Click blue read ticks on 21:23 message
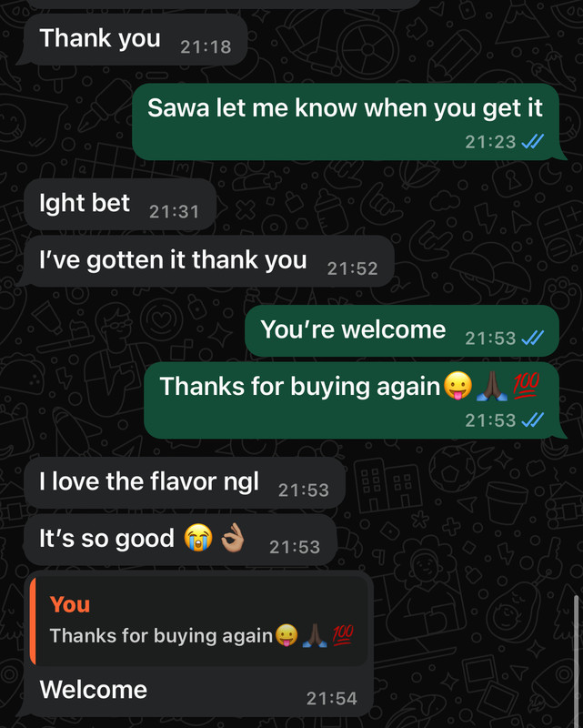Image resolution: width=583 pixels, height=728 pixels. [x=532, y=141]
